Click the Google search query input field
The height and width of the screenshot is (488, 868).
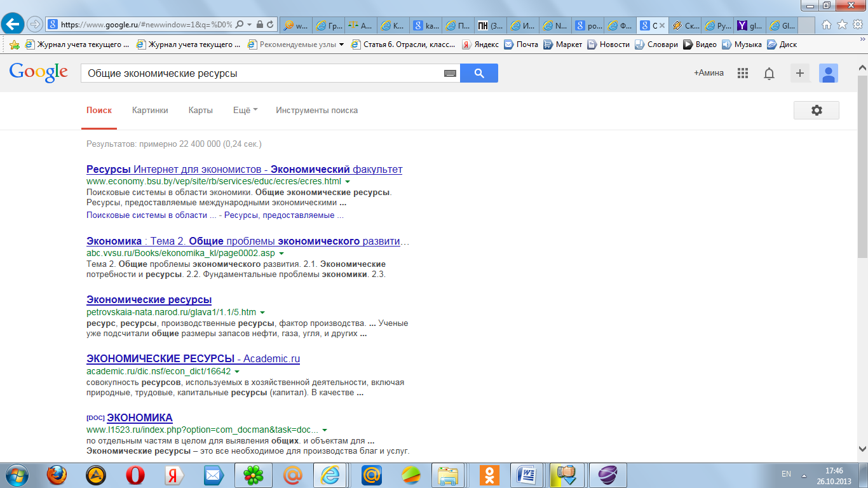261,73
